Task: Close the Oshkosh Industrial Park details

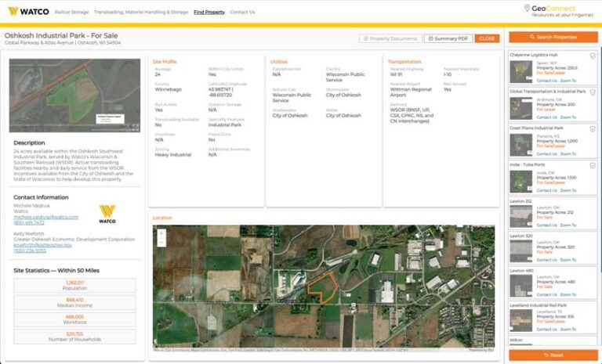Action: (x=487, y=38)
